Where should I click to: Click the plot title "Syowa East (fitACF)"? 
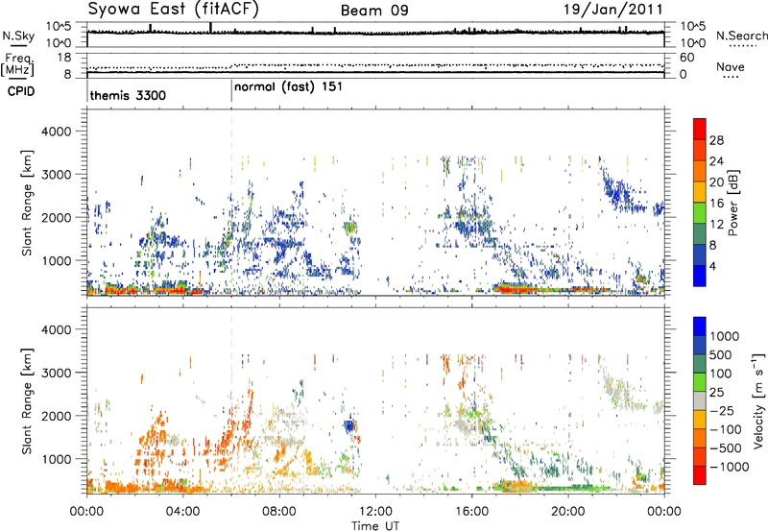pos(174,10)
